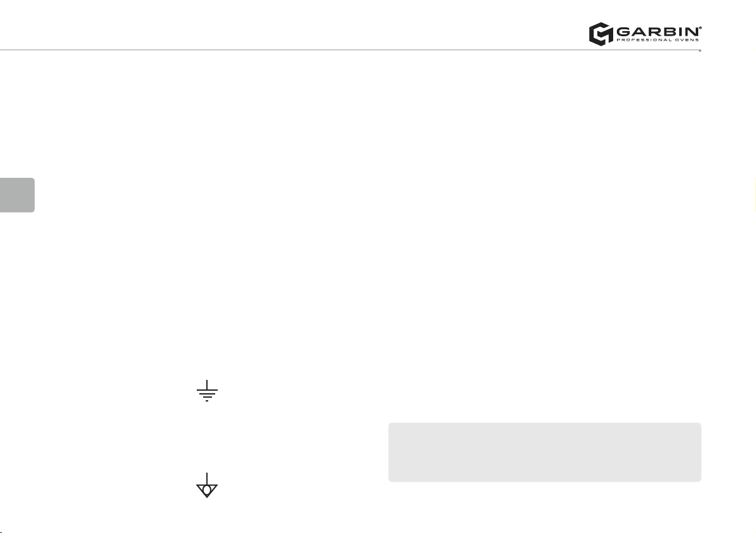This screenshot has width=756, height=533.
Task: Click the equipotential triangle symbol
Action: [207, 485]
